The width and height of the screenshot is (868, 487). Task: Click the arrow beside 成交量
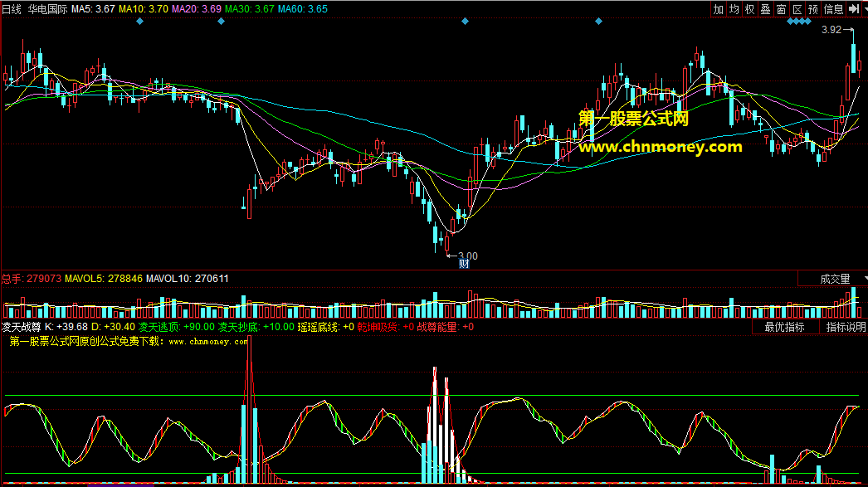click(865, 279)
